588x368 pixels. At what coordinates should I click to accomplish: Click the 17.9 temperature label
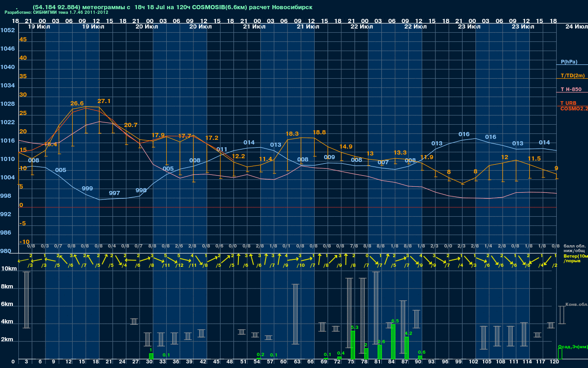(158, 135)
